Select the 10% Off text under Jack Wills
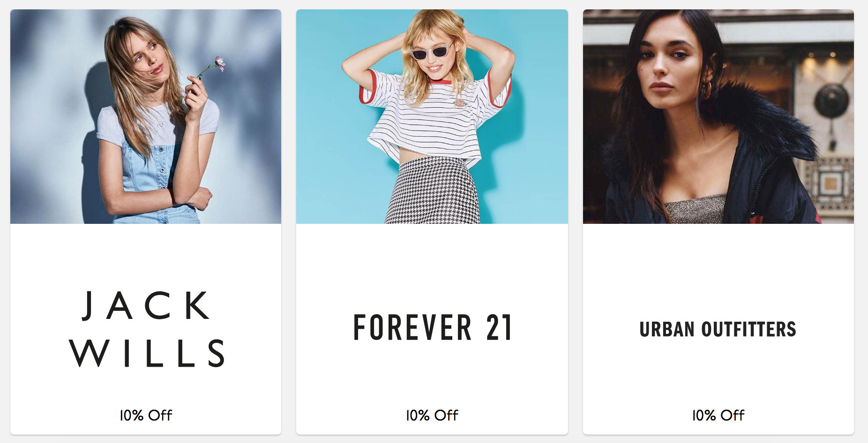Screen dimensions: 868x443 pyautogui.click(x=146, y=415)
